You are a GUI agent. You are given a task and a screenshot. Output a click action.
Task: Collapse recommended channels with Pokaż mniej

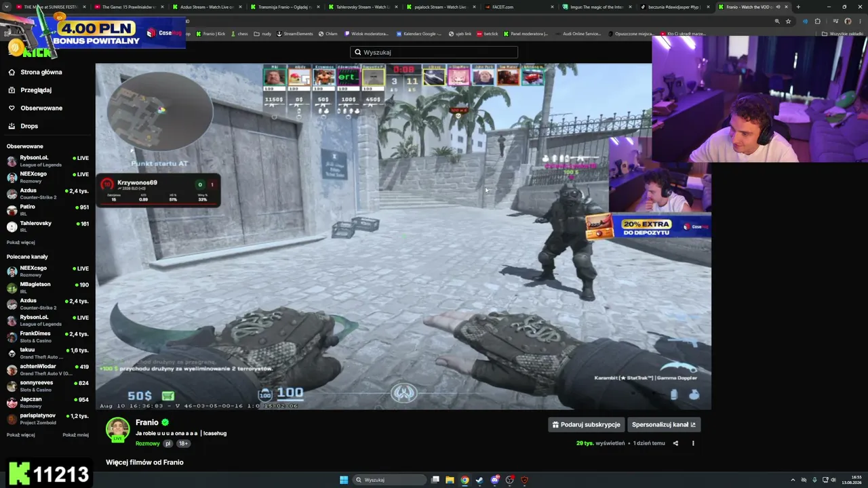pyautogui.click(x=76, y=435)
